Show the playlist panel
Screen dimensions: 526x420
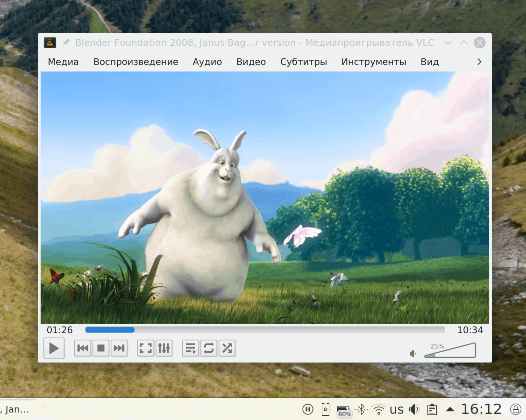click(191, 348)
